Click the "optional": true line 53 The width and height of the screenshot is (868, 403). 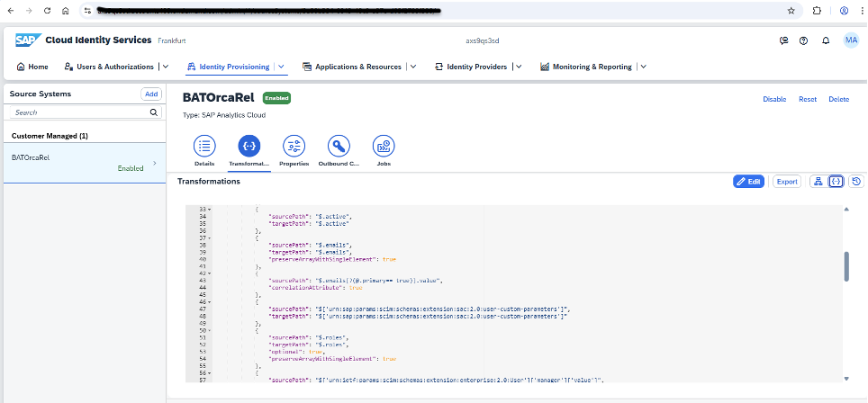click(297, 352)
